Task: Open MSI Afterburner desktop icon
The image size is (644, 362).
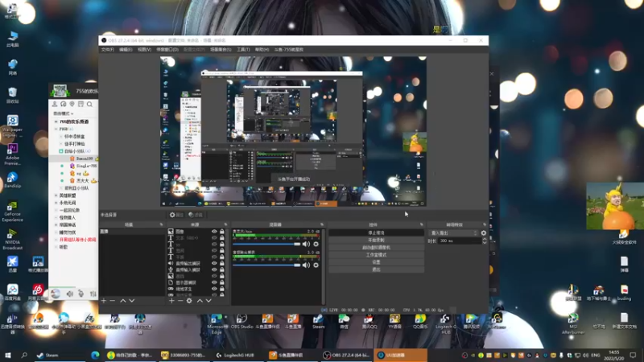Action: (x=573, y=323)
